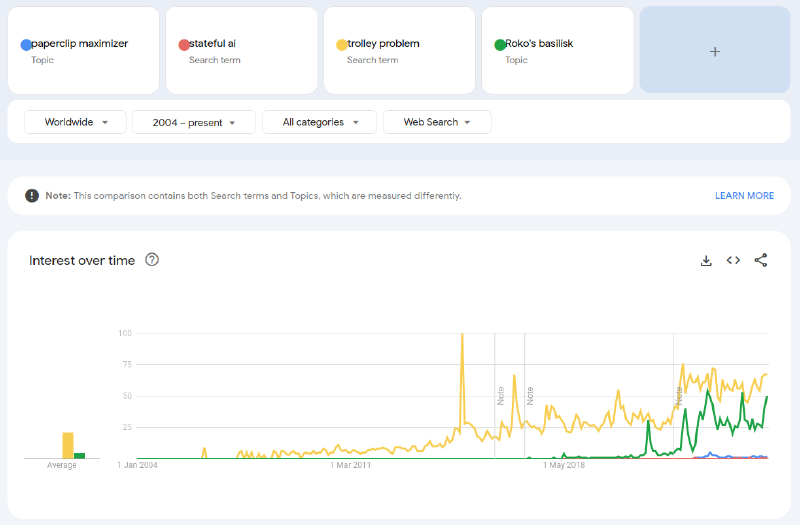The height and width of the screenshot is (525, 800).
Task: Open the All categories dropdown
Action: coord(319,122)
